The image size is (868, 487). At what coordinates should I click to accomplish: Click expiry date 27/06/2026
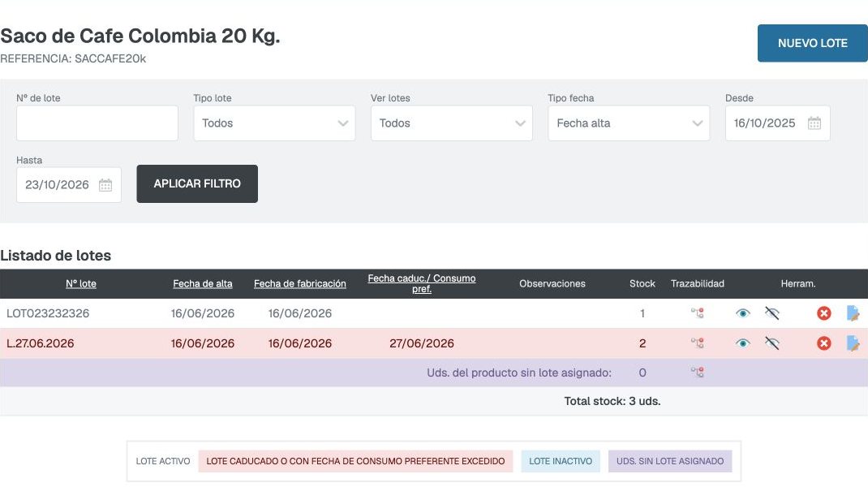422,343
